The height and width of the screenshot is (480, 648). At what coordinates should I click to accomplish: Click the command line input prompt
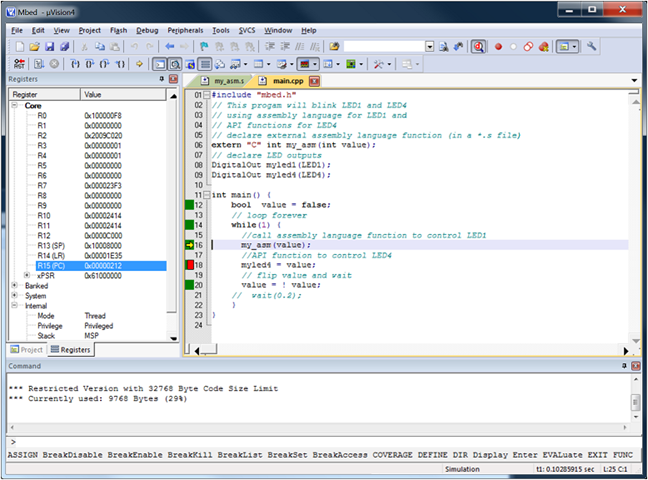click(322, 442)
